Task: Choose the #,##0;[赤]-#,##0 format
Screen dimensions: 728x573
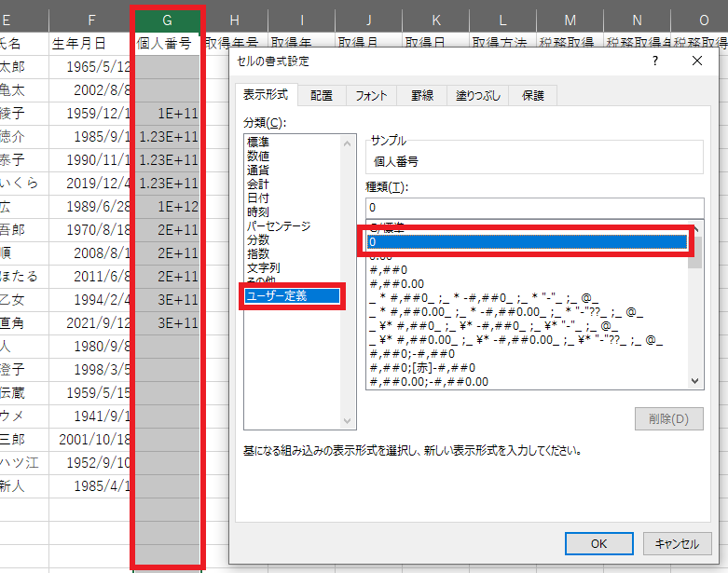Action: tap(425, 367)
